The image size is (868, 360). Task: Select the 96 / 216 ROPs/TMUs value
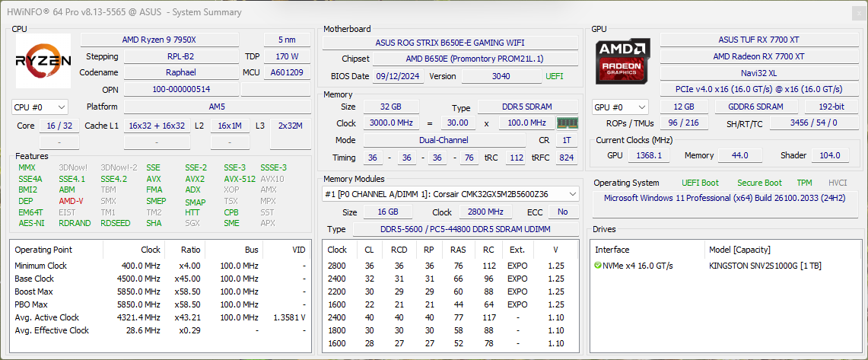[684, 123]
